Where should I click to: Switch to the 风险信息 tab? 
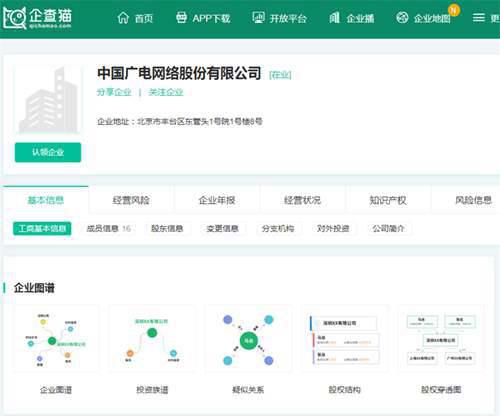[473, 200]
